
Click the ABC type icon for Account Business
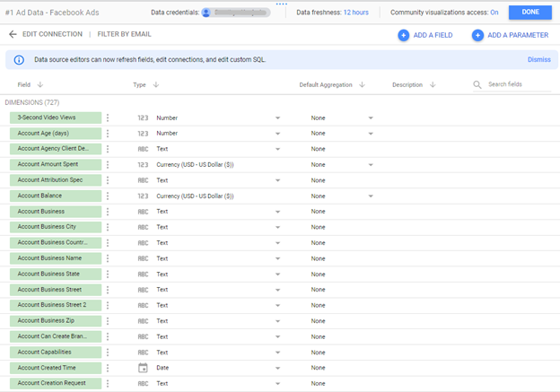click(143, 212)
